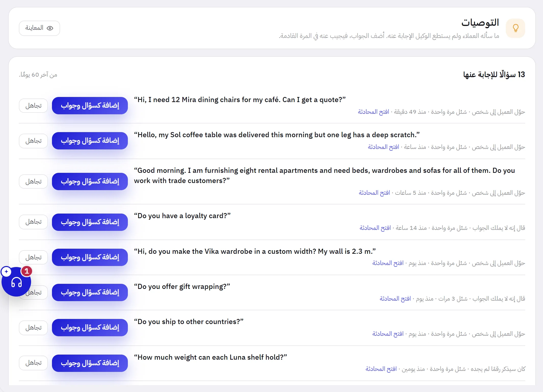Viewport: 543px width, 392px height.
Task: Add Q&A for Mira dining chairs question
Action: (x=90, y=106)
